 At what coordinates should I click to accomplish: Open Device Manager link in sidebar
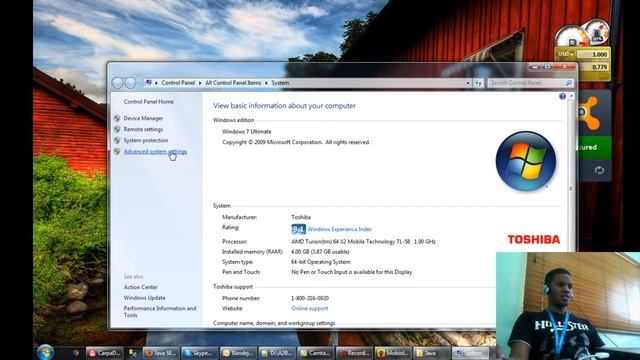point(143,118)
